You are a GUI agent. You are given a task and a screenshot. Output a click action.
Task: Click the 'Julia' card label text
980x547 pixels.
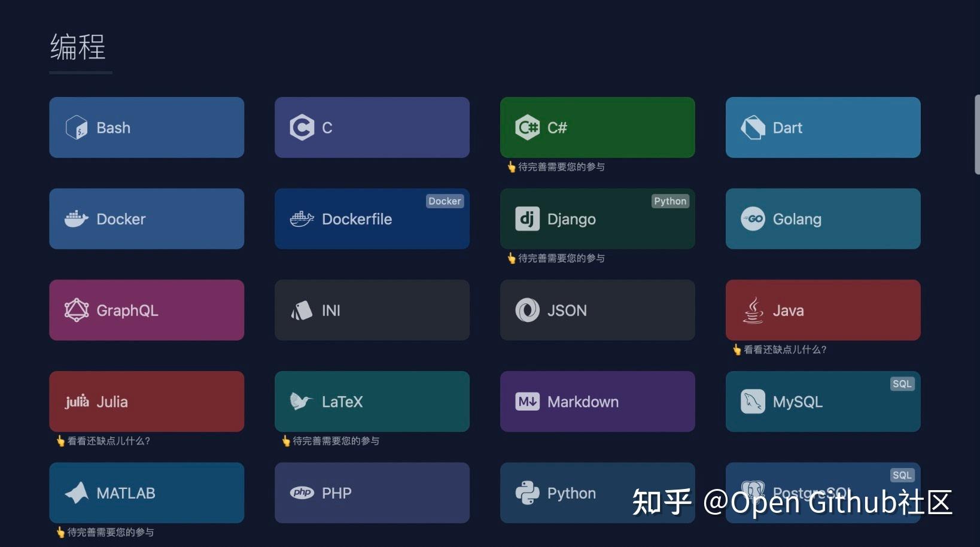[x=112, y=402]
